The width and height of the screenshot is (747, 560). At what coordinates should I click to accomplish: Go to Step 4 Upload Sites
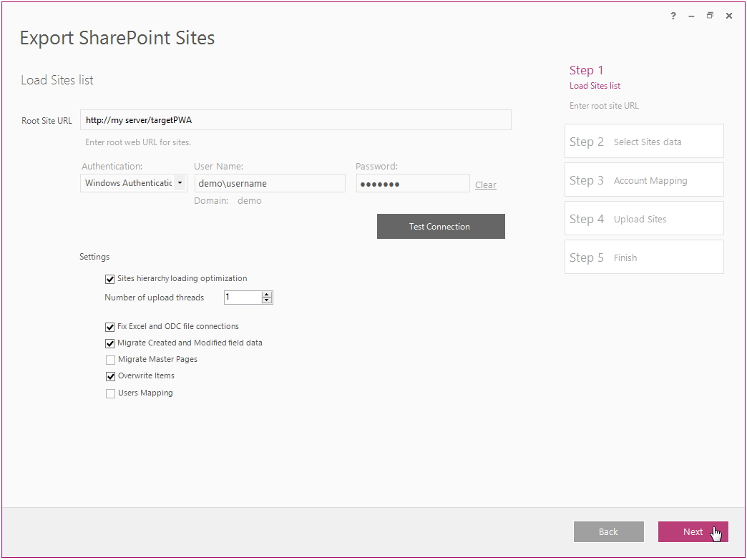click(x=644, y=218)
